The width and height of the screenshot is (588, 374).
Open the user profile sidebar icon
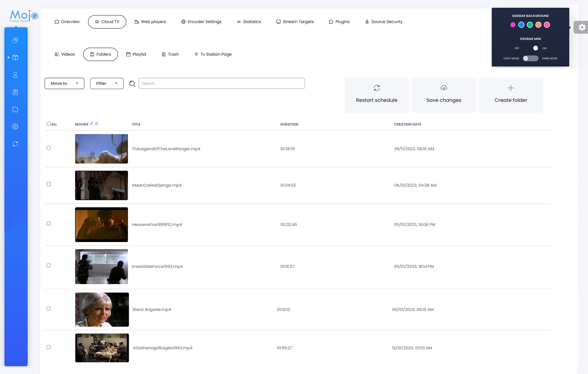pos(15,75)
